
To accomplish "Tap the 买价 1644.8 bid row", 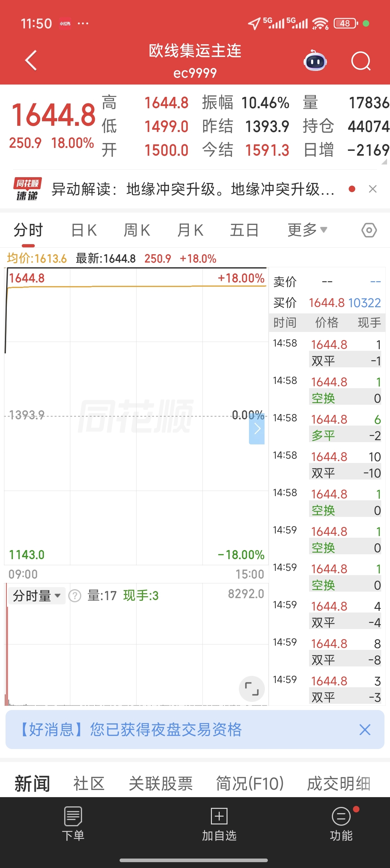I will [327, 303].
